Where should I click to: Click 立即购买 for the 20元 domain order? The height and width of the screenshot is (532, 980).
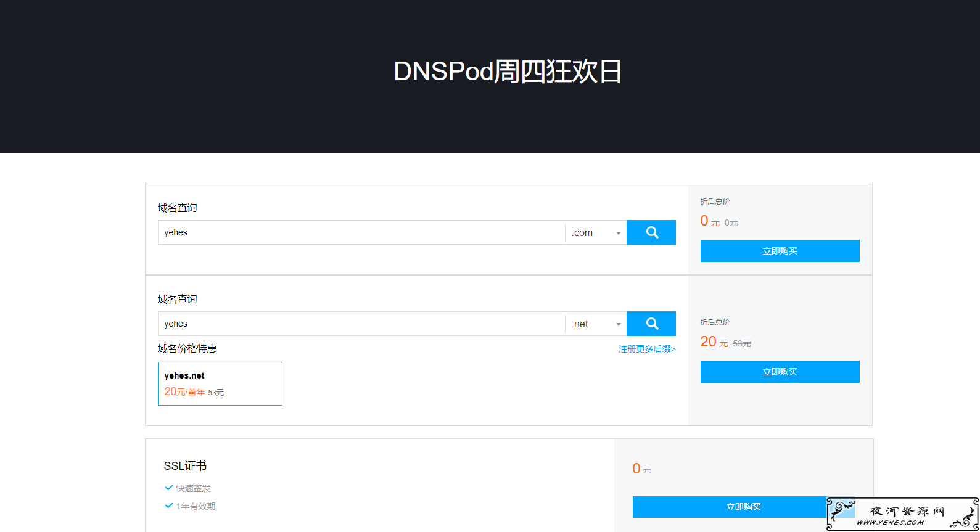coord(780,372)
